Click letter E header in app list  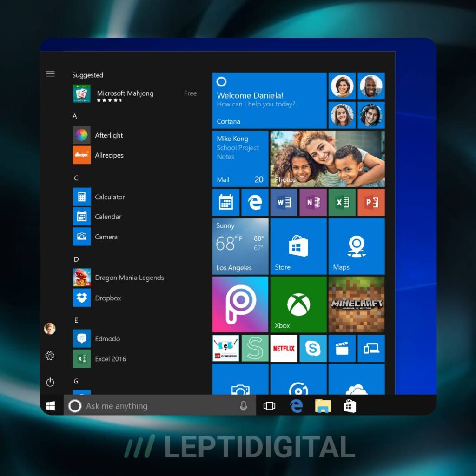pos(76,320)
